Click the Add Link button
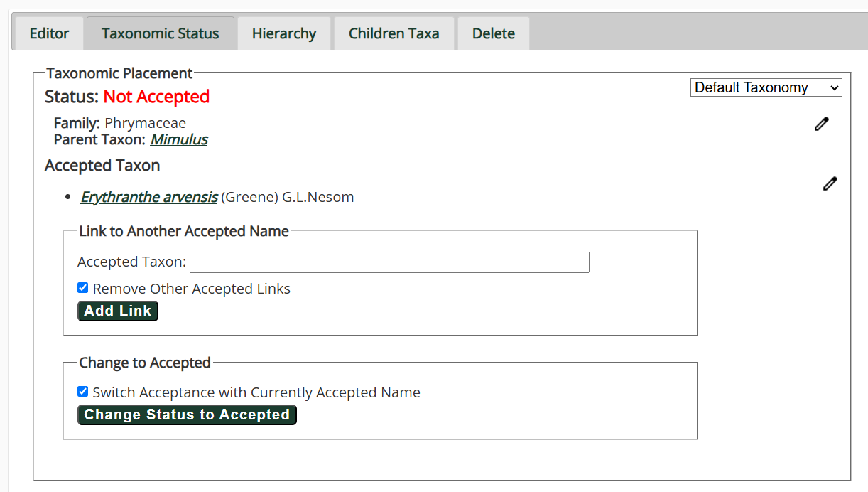868x492 pixels. click(x=118, y=311)
